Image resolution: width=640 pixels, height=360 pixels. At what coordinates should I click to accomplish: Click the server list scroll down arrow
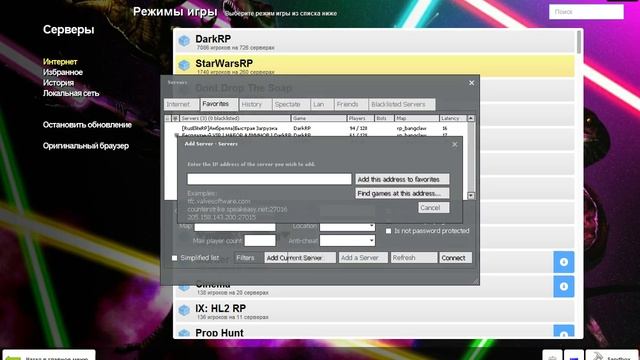pos(471,196)
